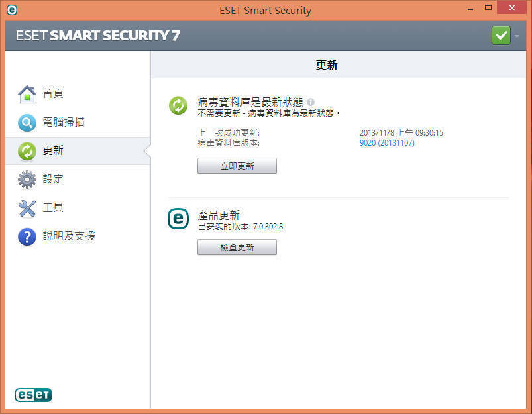The height and width of the screenshot is (414, 532).
Task: Click the info icon beside 病毒資料庫是最新狀態
Action: tap(311, 102)
